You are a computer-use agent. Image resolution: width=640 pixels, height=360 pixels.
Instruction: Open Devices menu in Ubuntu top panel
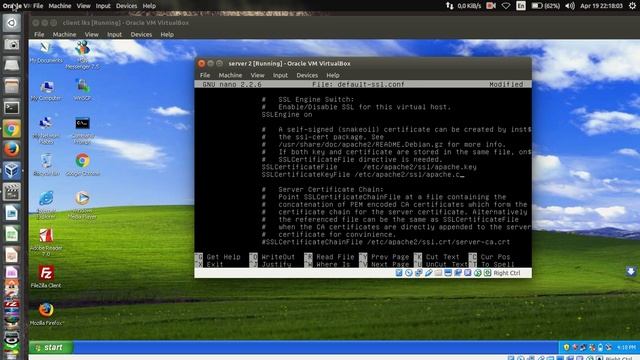coord(127,6)
